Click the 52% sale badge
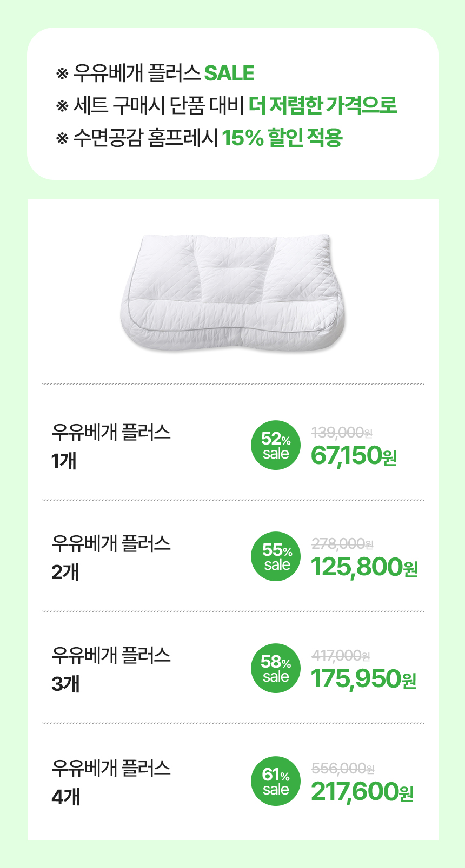465x868 pixels. (276, 446)
